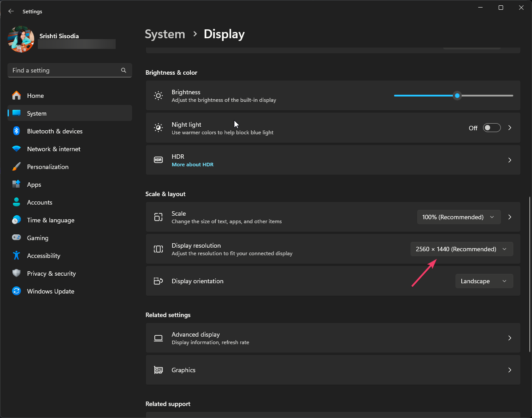The image size is (532, 418).
Task: Click the Time & language clock icon
Action: click(16, 220)
